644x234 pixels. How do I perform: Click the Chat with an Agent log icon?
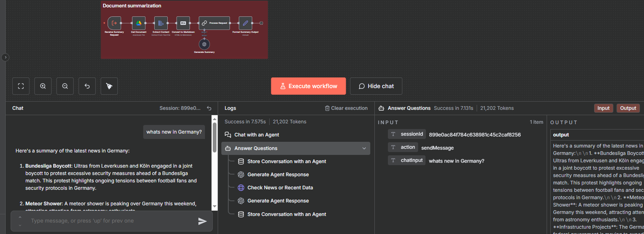pyautogui.click(x=228, y=135)
